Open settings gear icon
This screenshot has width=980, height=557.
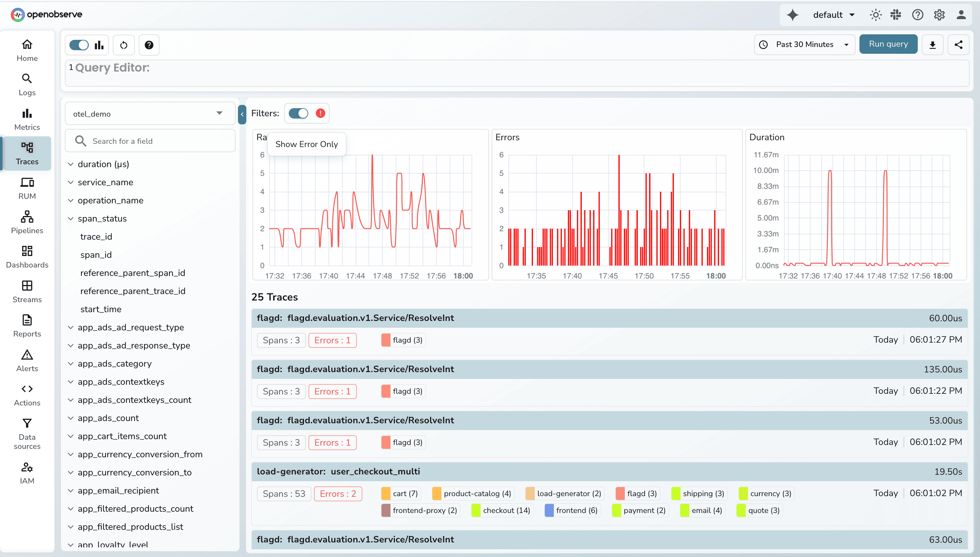click(939, 15)
